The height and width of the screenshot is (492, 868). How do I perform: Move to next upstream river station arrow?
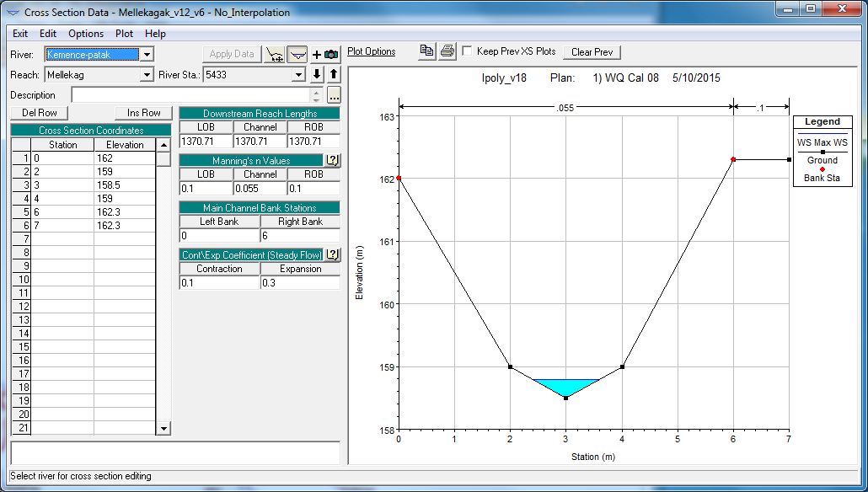[333, 74]
